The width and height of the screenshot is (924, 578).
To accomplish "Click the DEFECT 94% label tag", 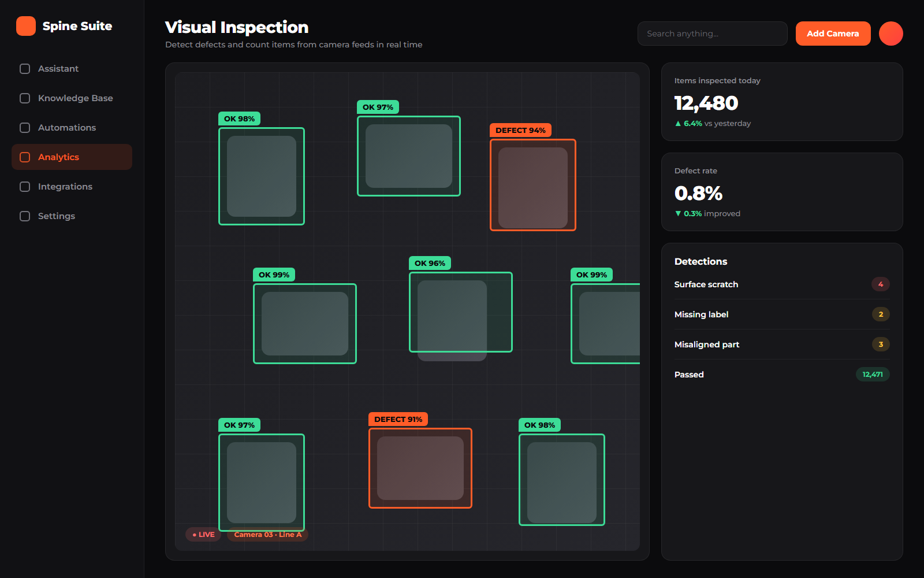I will [520, 130].
